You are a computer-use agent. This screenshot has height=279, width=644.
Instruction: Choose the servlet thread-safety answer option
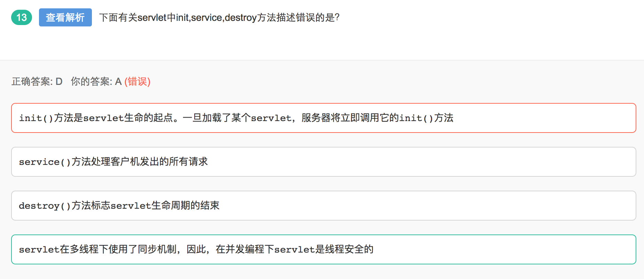(324, 249)
